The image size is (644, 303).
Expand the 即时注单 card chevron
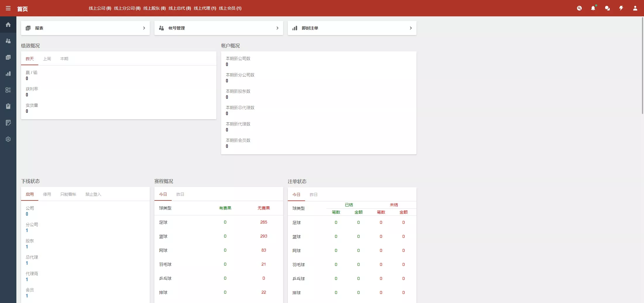411,28
